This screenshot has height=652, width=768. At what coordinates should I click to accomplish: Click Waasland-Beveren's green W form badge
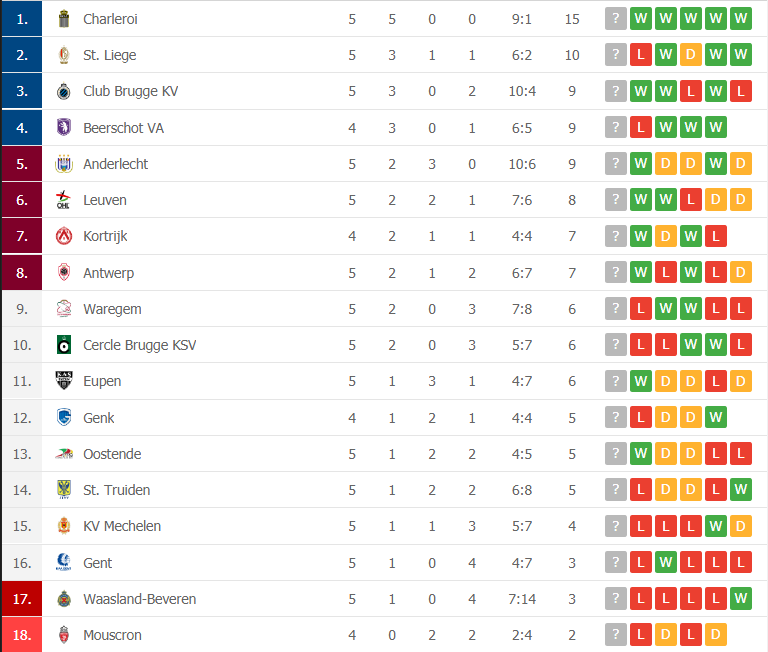coord(741,598)
